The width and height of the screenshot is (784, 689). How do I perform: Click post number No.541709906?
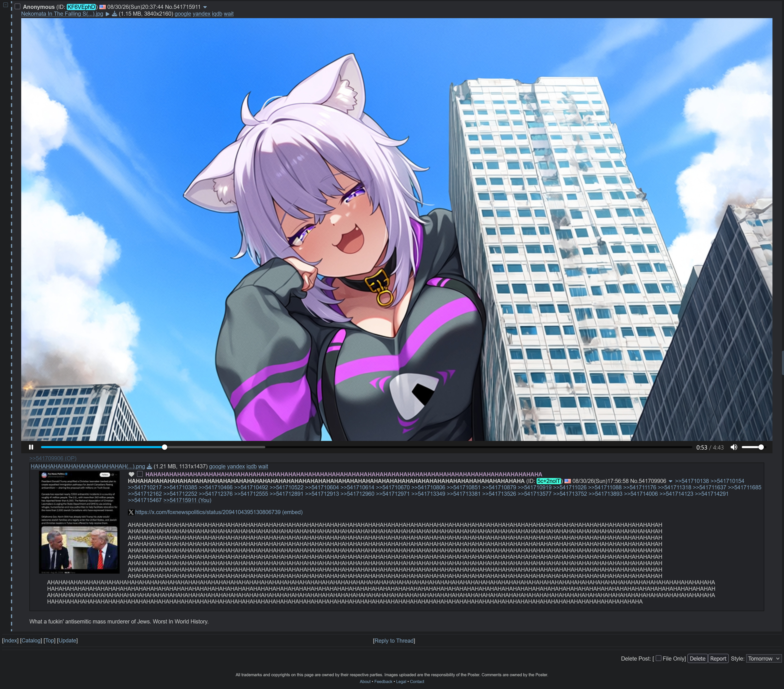click(648, 481)
